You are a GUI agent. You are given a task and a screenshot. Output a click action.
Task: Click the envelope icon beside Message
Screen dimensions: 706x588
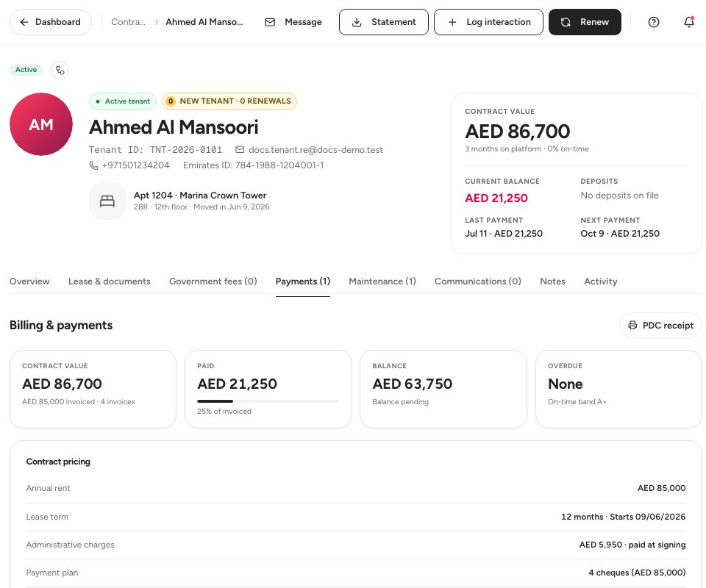click(x=270, y=22)
